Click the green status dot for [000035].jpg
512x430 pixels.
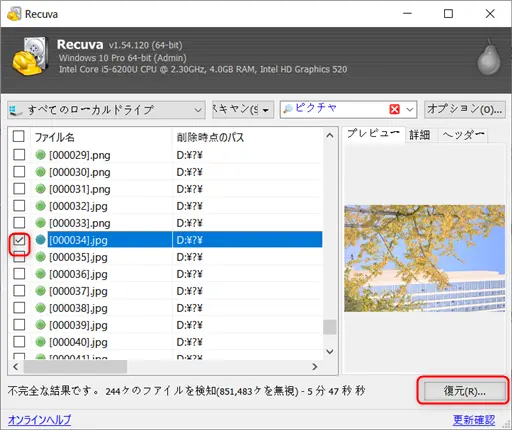(40, 257)
